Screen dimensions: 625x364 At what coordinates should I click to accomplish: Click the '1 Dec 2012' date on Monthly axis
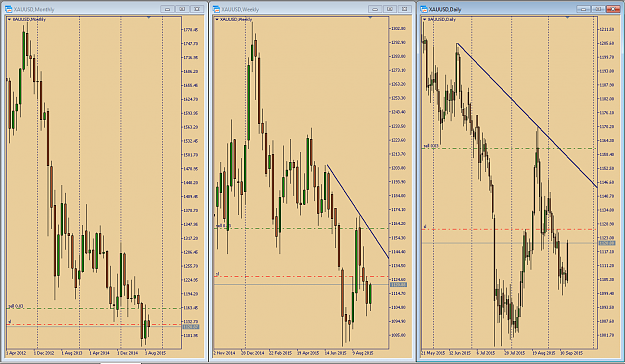tap(44, 352)
